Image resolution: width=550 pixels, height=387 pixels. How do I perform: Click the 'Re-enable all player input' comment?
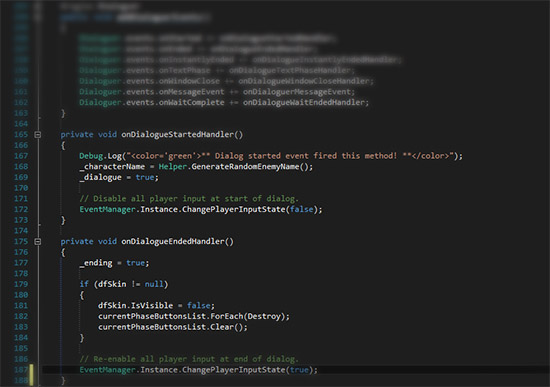189,359
